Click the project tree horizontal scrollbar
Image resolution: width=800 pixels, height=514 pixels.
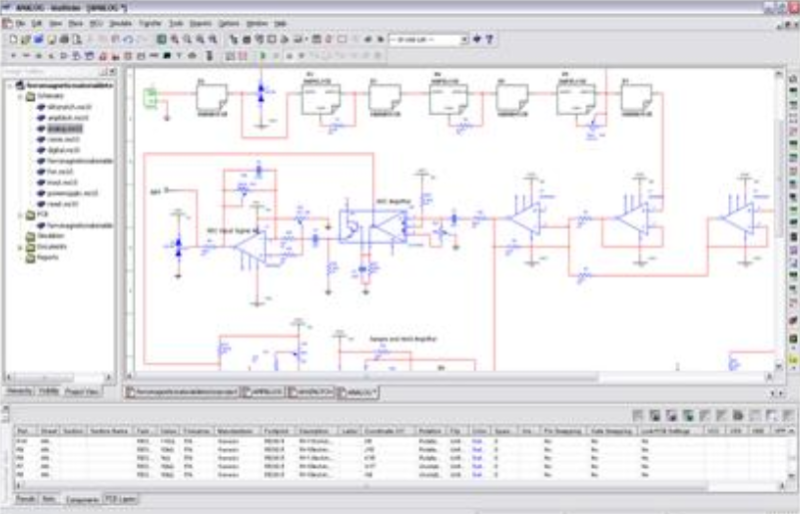(x=43, y=378)
